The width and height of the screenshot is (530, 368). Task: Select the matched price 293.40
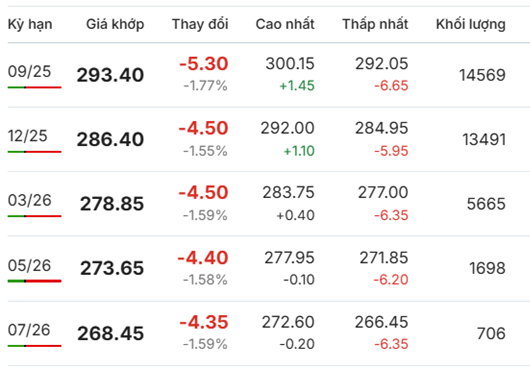point(111,75)
